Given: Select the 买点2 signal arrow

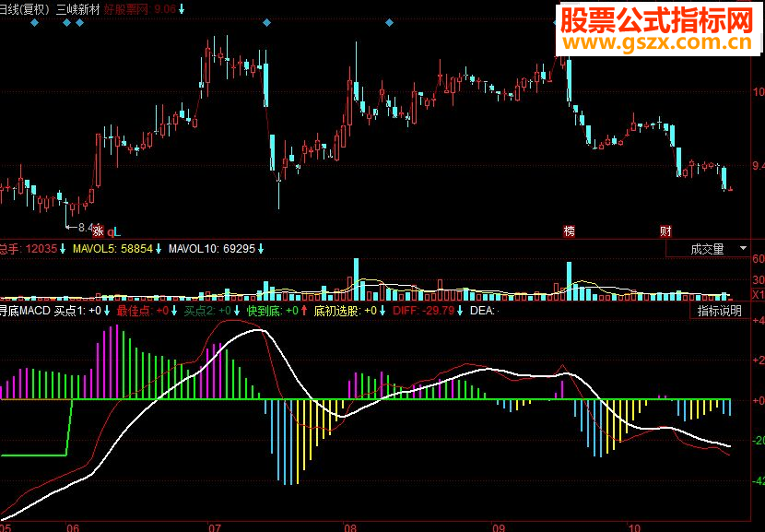Looking at the screenshot, I should coord(239,311).
